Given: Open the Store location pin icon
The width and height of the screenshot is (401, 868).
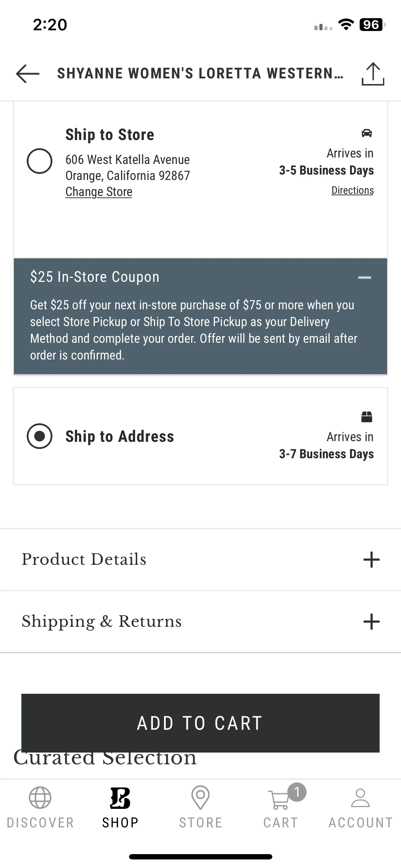Looking at the screenshot, I should pyautogui.click(x=200, y=797).
